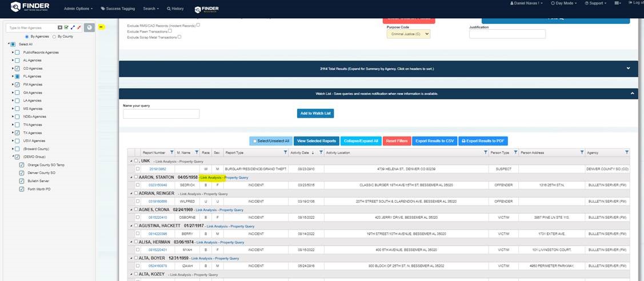Open Property Query for AGUSTINA, HACKETT

[242, 226]
